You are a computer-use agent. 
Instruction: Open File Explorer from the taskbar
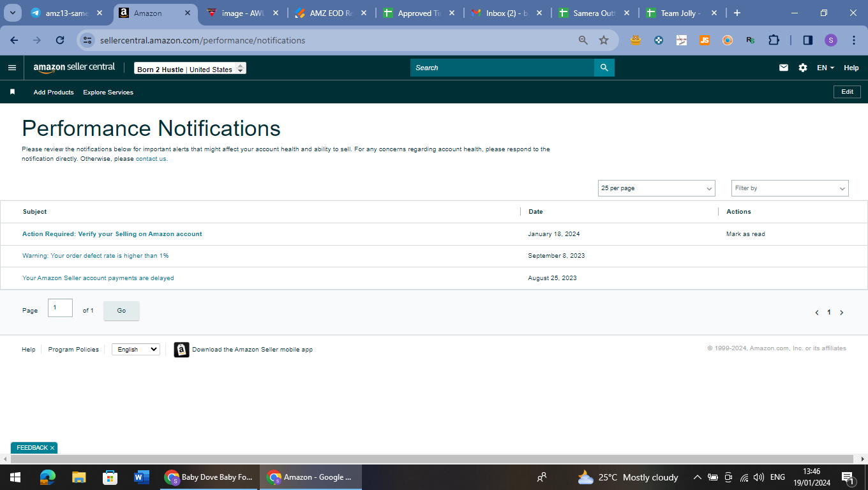(79, 477)
